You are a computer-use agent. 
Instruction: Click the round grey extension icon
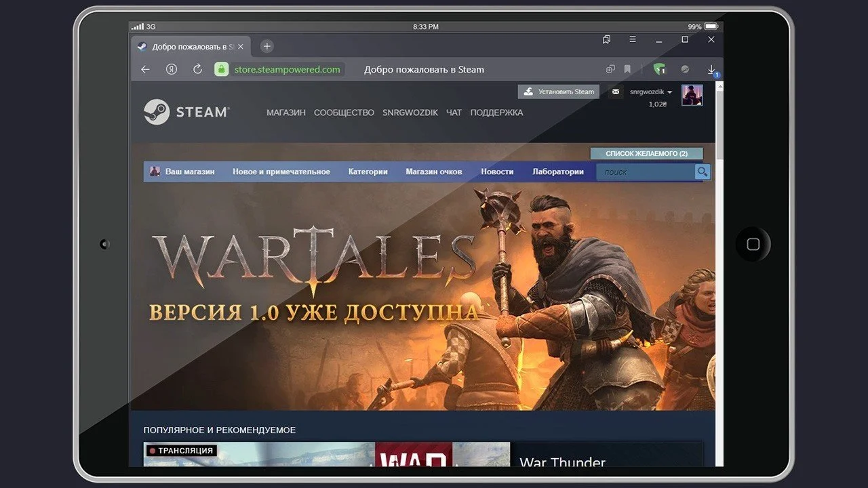685,69
